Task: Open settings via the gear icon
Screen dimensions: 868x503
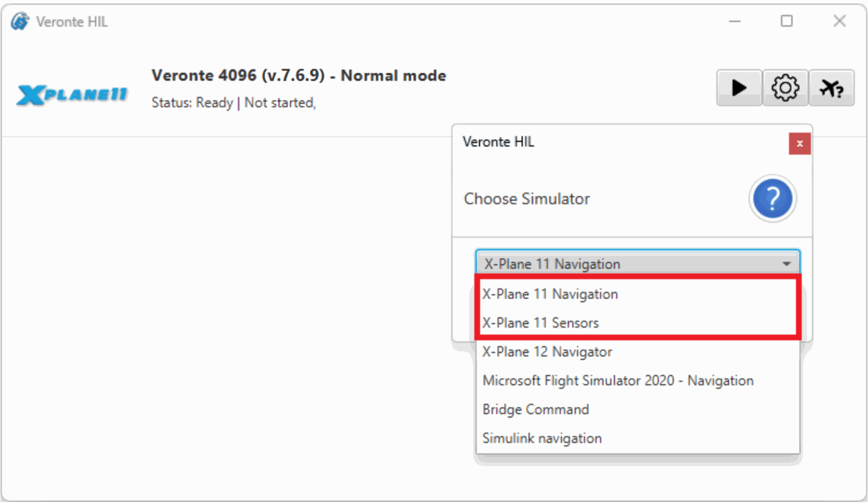Action: (785, 88)
